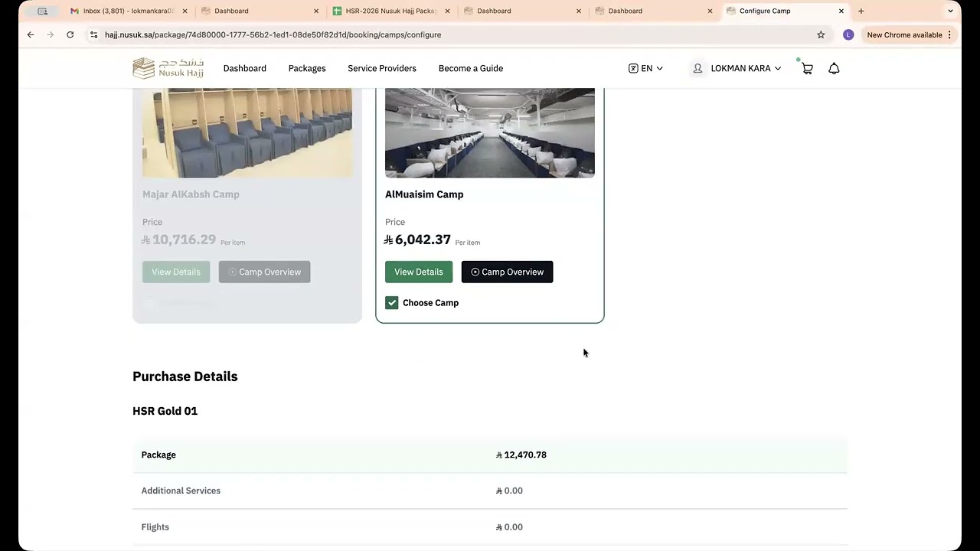
Task: Bookmark page with the star icon
Action: point(821,34)
